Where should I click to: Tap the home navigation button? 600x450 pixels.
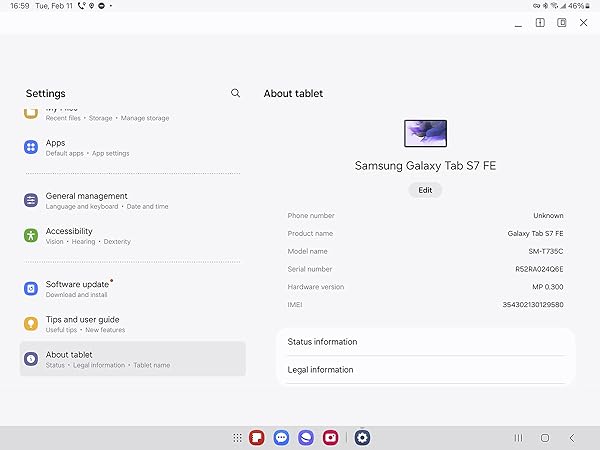[x=545, y=438]
